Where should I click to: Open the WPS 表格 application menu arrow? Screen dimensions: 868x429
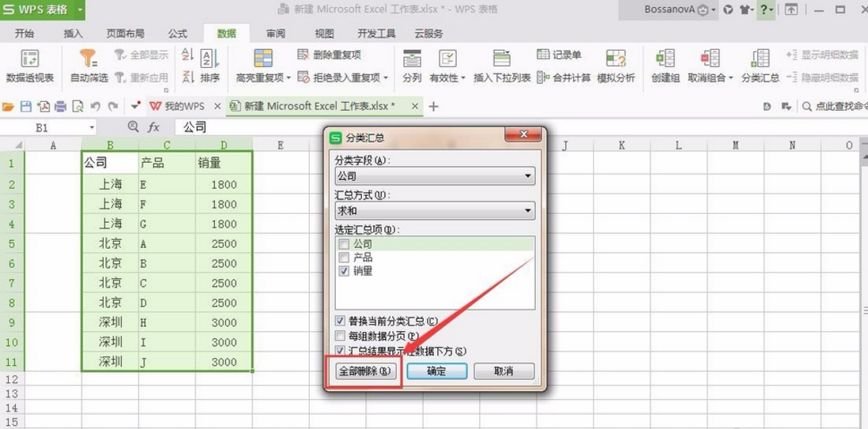[80, 9]
